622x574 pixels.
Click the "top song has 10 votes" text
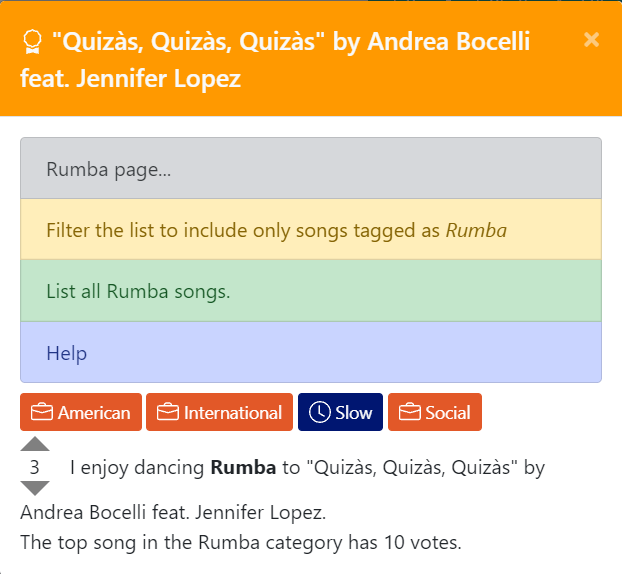240,543
